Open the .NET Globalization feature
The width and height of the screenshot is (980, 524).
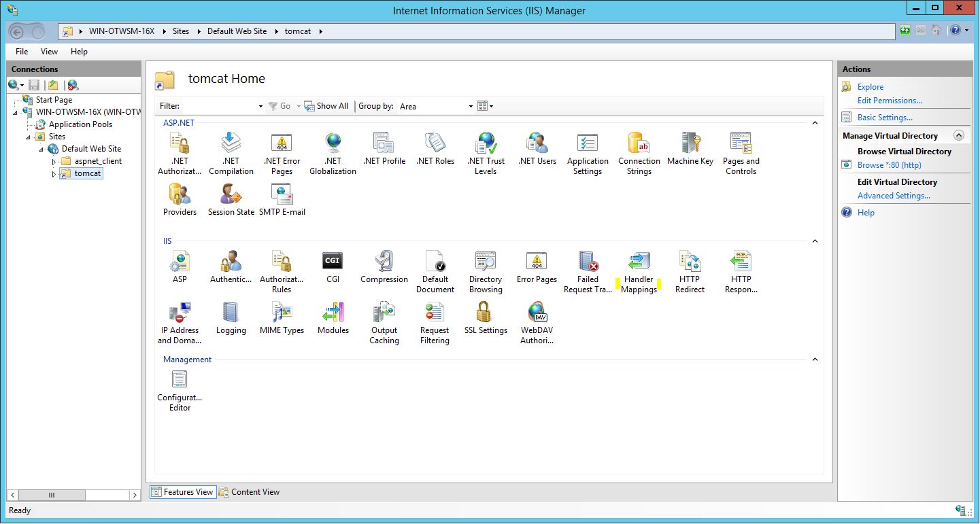333,154
